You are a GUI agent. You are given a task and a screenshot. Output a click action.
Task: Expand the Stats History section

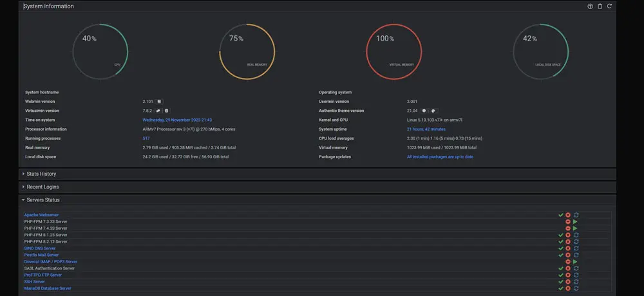point(40,174)
